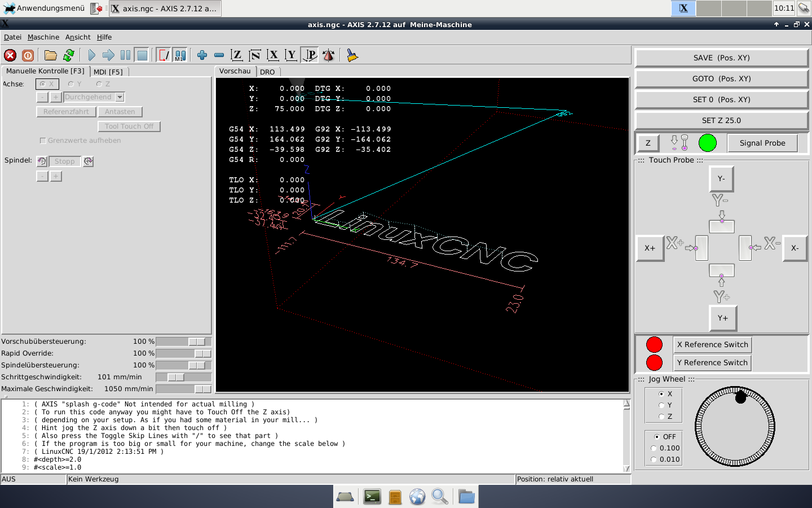Open the Ansicht menu
Image resolution: width=812 pixels, height=508 pixels.
tap(78, 37)
